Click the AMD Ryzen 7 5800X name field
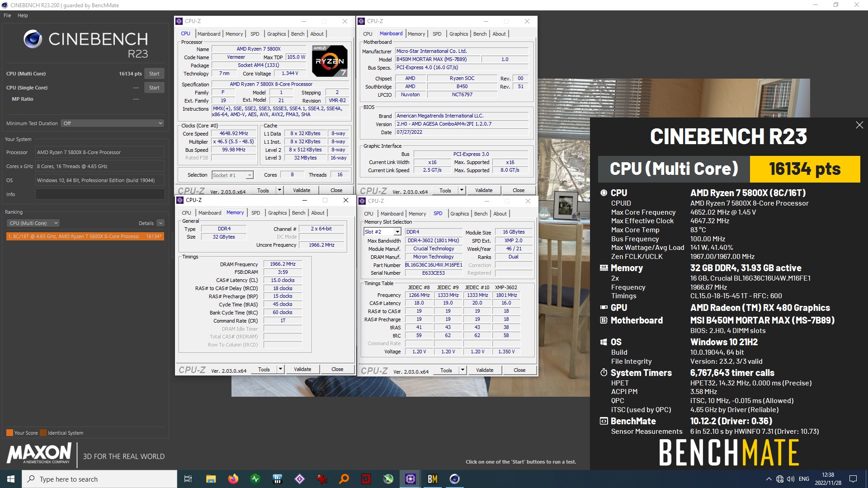The image size is (868, 488). pos(259,49)
